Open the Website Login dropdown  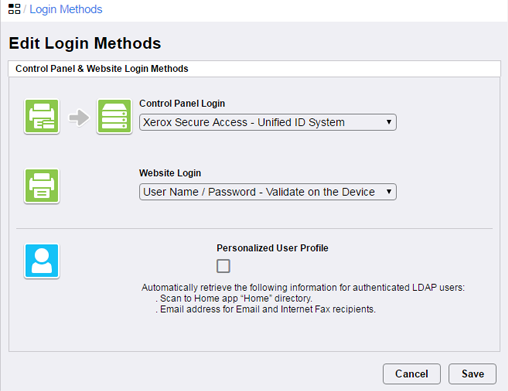pos(268,192)
